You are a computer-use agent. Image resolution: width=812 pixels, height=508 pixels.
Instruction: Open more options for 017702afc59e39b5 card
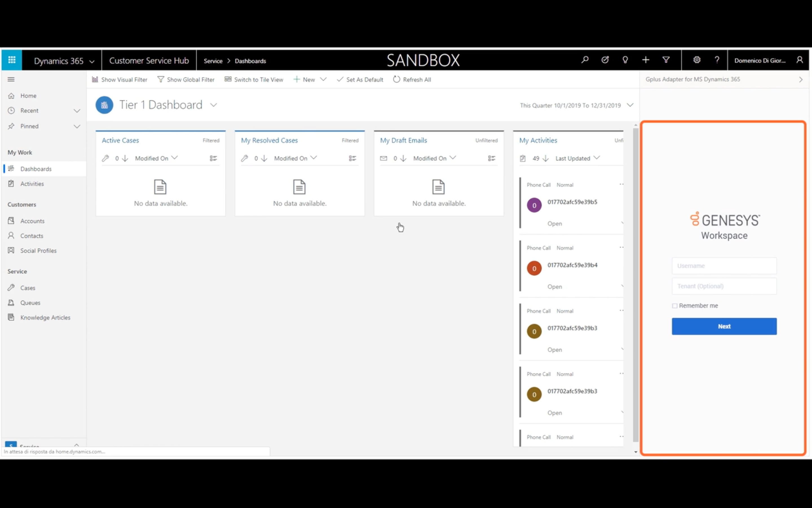click(x=621, y=184)
